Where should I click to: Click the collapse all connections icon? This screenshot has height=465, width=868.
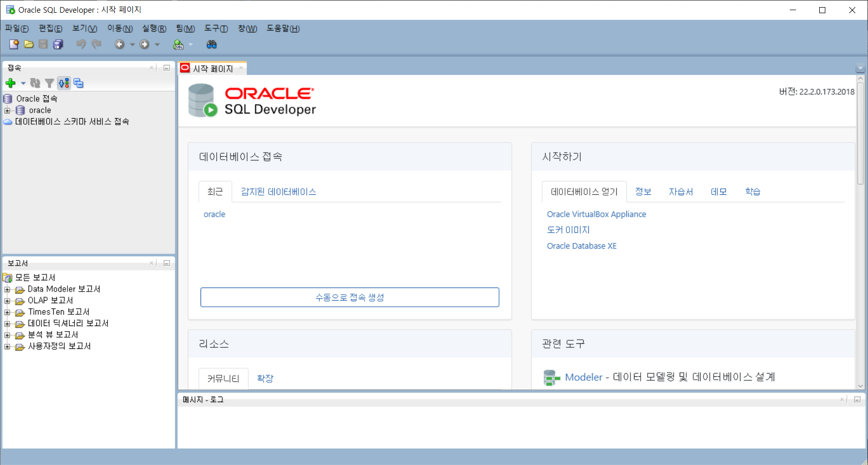pyautogui.click(x=79, y=83)
